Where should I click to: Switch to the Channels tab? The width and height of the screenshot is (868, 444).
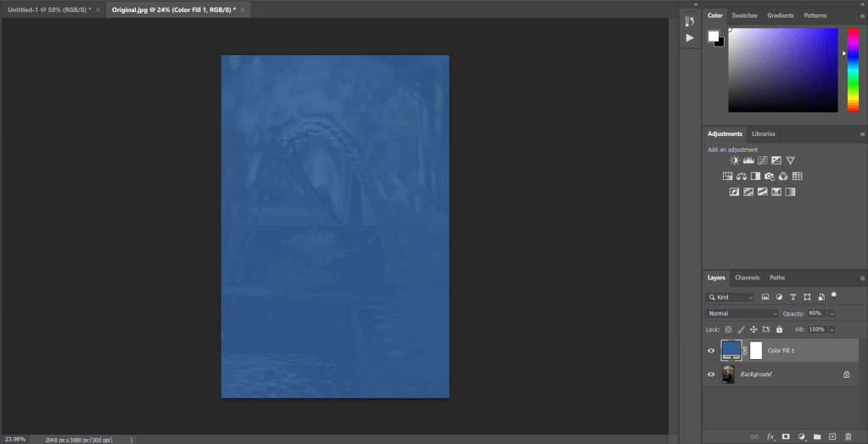click(x=747, y=278)
